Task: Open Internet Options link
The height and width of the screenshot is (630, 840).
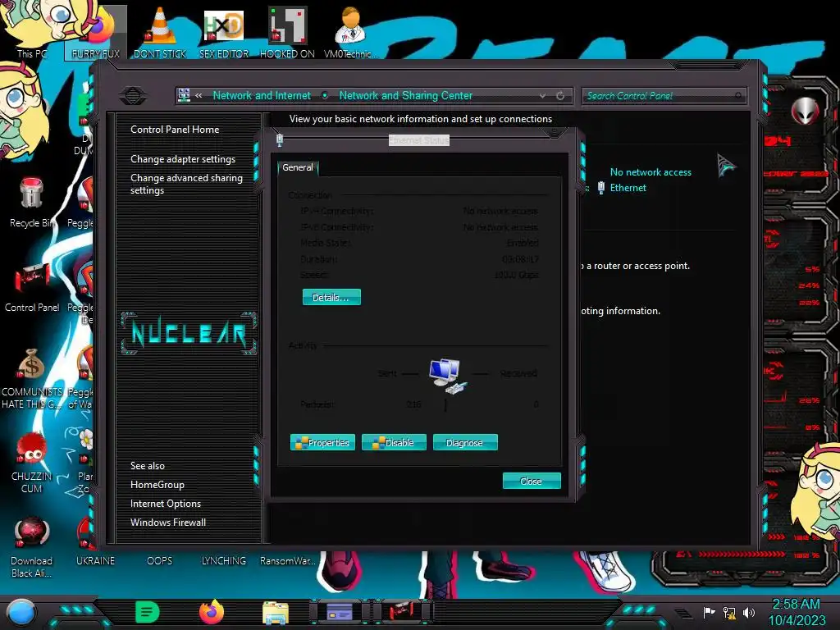Action: (166, 503)
